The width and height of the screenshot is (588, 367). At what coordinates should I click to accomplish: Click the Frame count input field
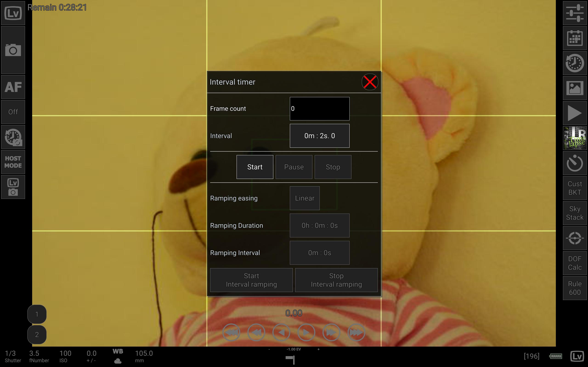pos(319,108)
